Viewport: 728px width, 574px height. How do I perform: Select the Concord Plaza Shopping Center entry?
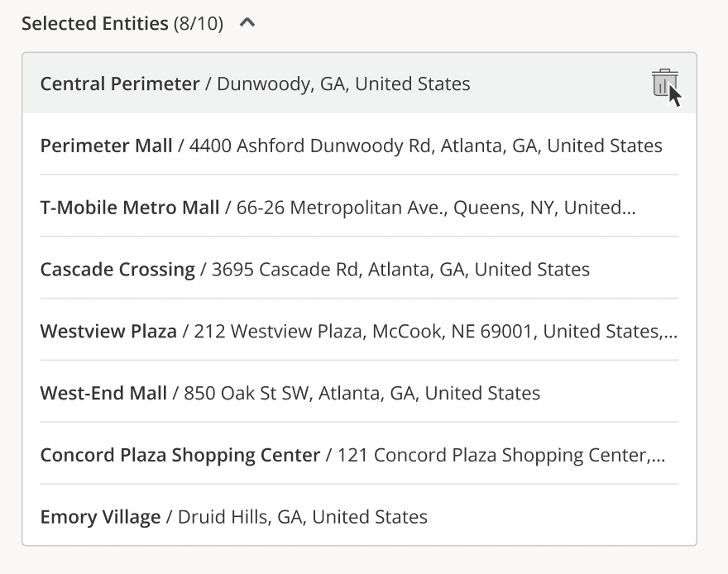tap(180, 455)
